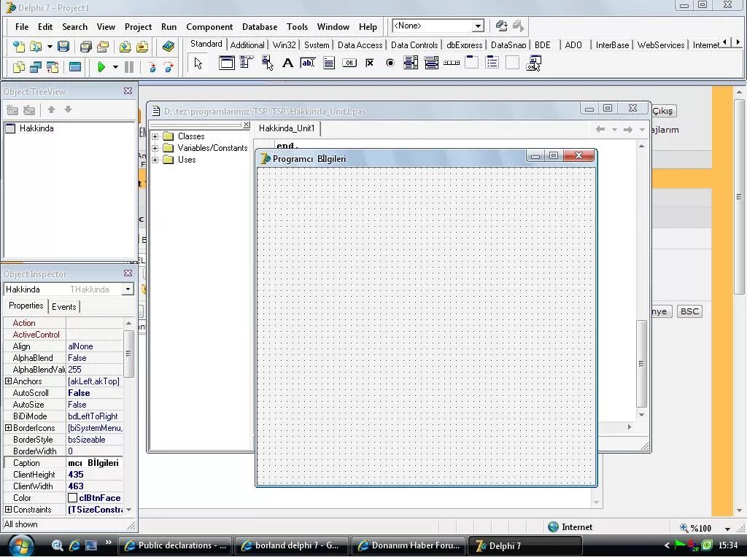Switch to the Events tab

[x=64, y=307]
